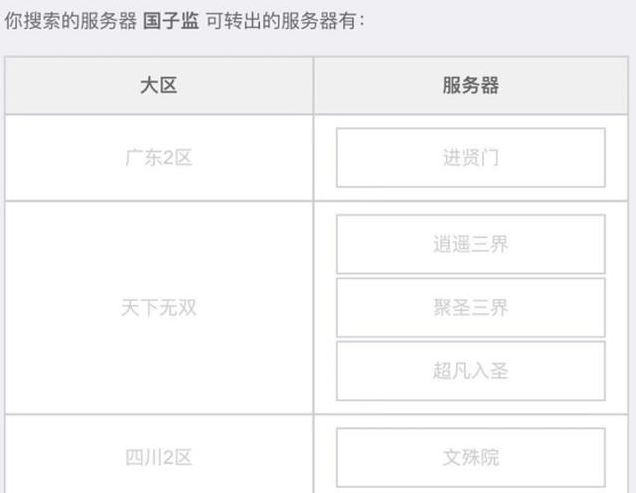Select the 超凡入圣 server
The image size is (636, 493).
pyautogui.click(x=471, y=370)
